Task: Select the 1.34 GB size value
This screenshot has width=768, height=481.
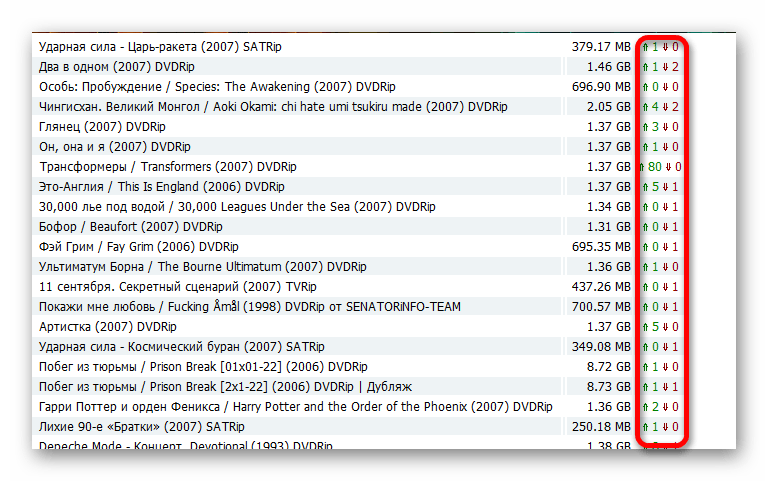Action: (609, 207)
